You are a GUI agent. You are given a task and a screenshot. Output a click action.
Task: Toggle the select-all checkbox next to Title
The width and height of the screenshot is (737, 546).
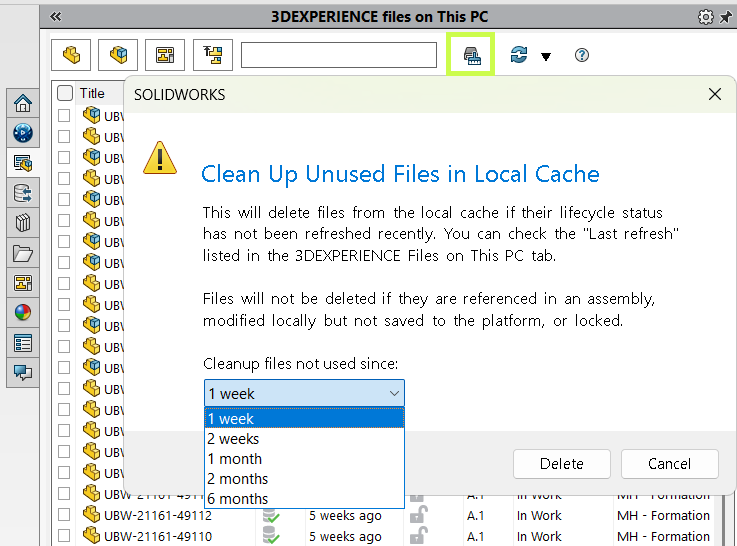(x=65, y=93)
